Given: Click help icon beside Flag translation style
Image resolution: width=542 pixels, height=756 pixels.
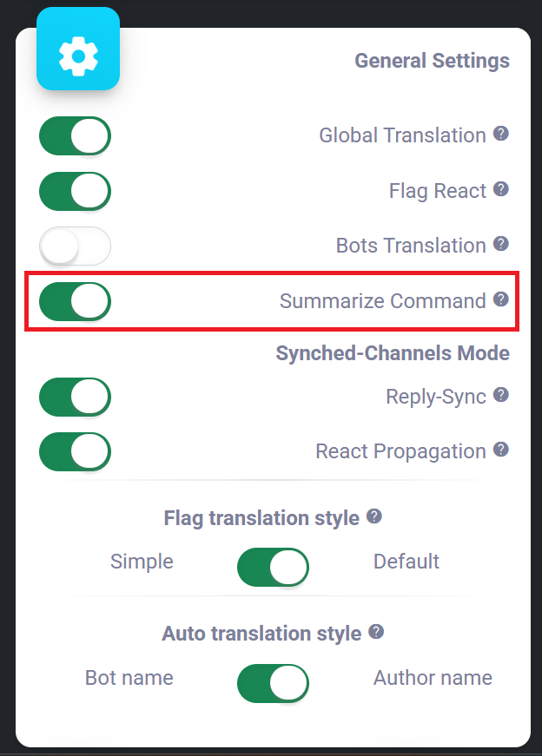Looking at the screenshot, I should coord(373,516).
